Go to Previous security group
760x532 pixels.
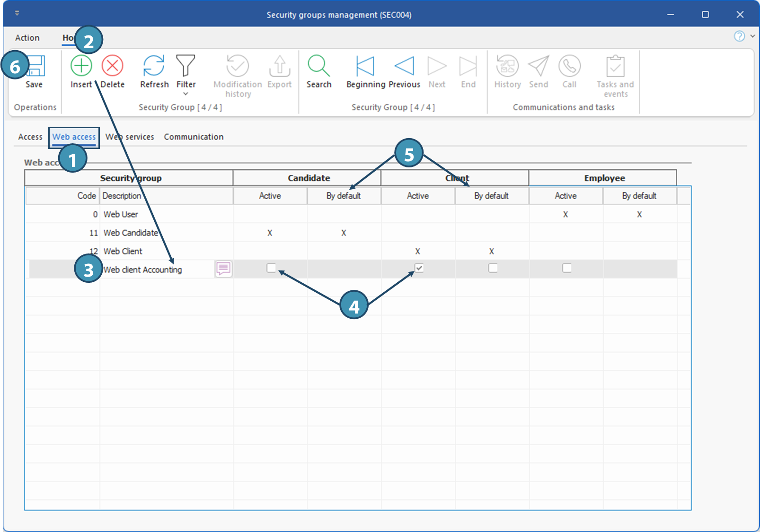pyautogui.click(x=404, y=66)
